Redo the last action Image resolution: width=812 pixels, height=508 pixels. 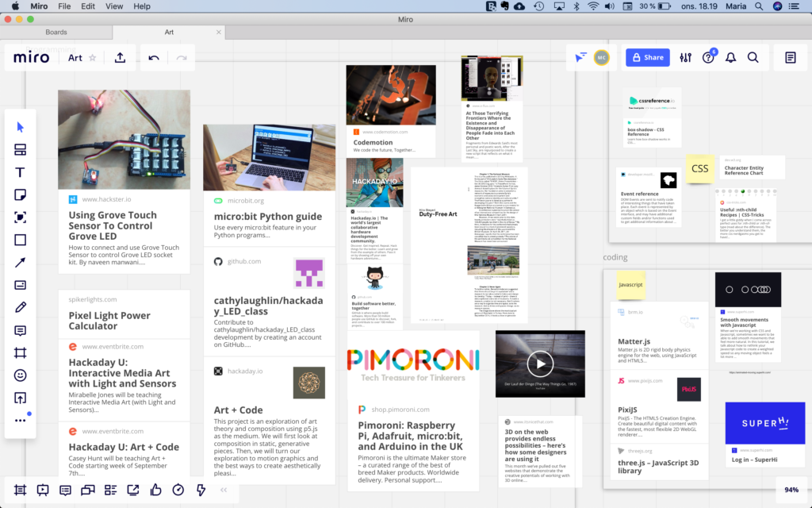[x=182, y=57]
